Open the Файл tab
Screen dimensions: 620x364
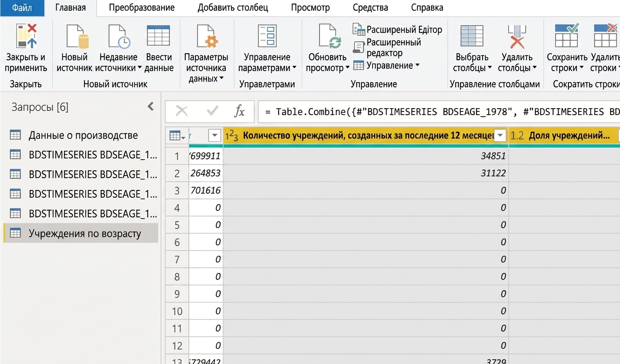[x=22, y=7]
